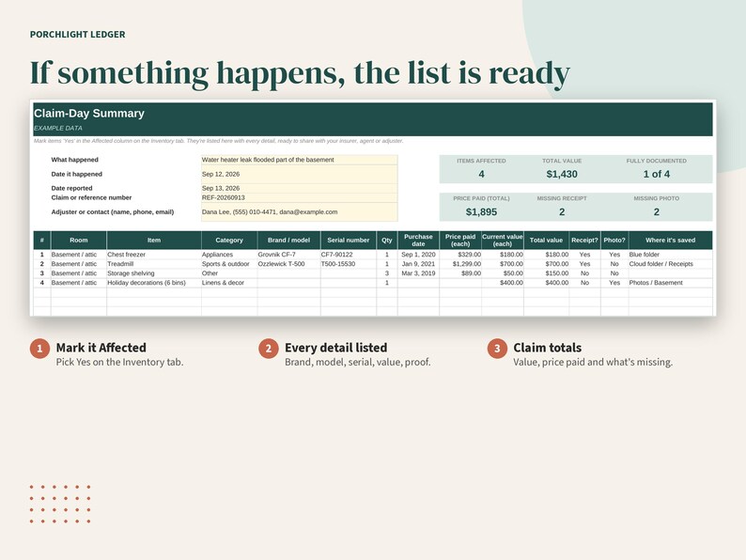The image size is (746, 560).
Task: Select the 'Sep 12, 2026' date happened field
Action: click(300, 174)
